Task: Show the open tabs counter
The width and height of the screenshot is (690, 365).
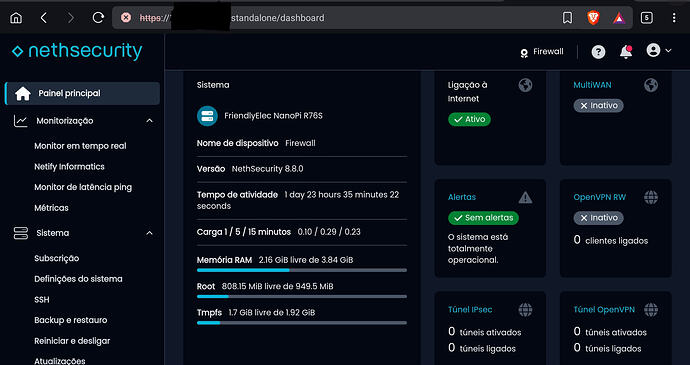Action: (x=646, y=18)
